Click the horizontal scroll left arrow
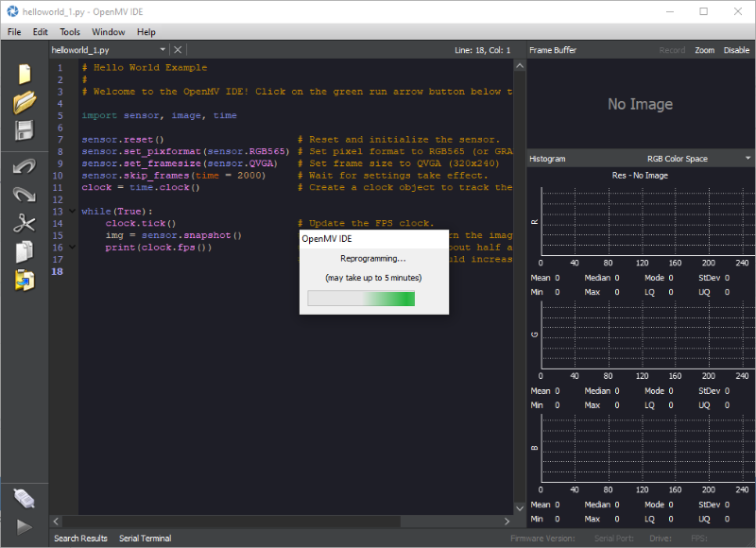 point(56,521)
